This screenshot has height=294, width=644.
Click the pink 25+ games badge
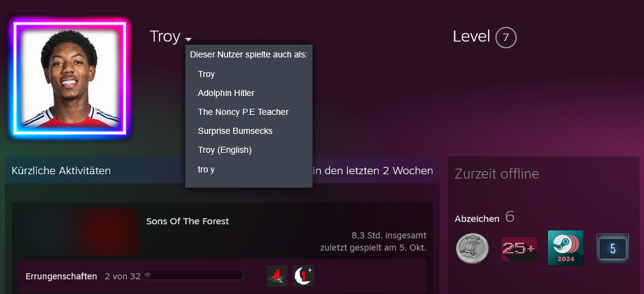point(519,249)
